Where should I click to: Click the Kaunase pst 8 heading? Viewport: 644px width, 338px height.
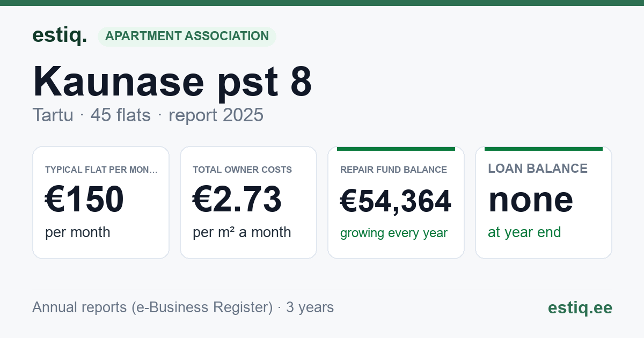click(x=172, y=82)
